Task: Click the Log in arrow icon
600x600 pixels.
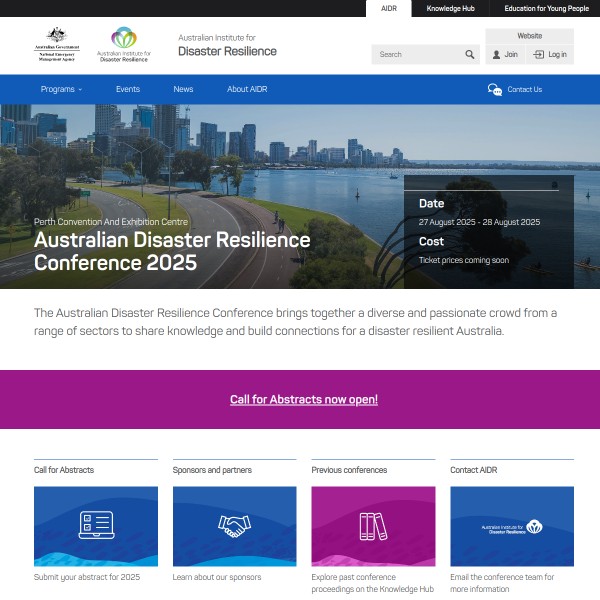Action: coord(539,55)
